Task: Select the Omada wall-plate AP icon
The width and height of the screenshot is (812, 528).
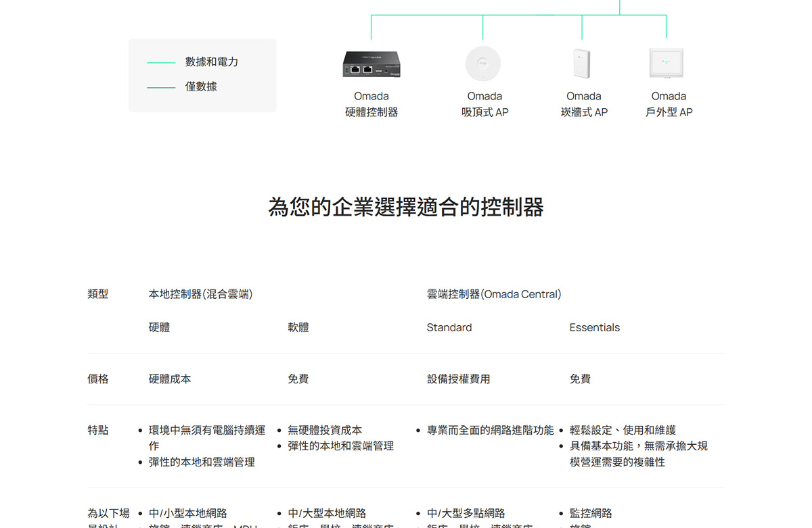Action: [x=582, y=62]
